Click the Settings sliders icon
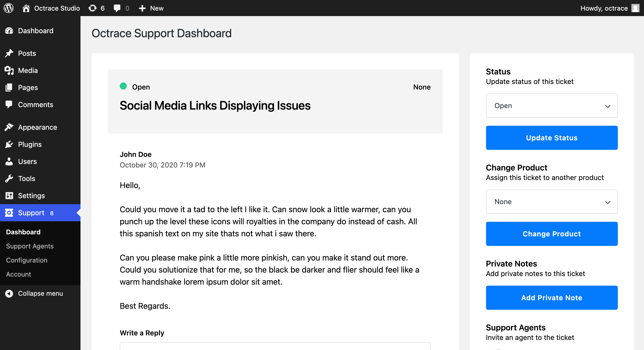Screen dimensions: 644x350 [x=9, y=196]
